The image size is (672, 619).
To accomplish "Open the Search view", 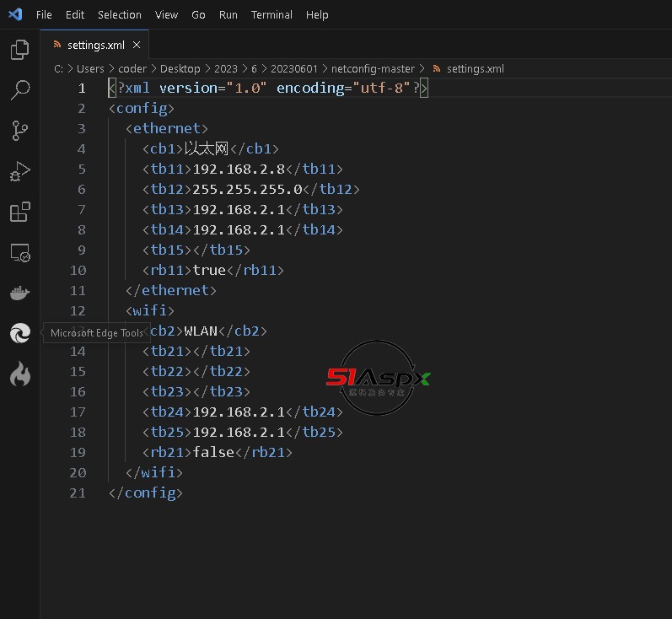I will (19, 90).
